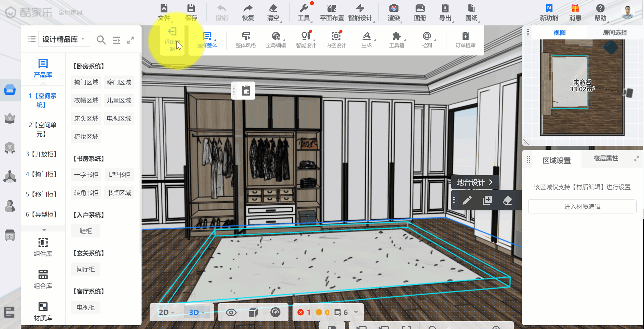Open the 设计精品库 library dropdown

pyautogui.click(x=63, y=40)
